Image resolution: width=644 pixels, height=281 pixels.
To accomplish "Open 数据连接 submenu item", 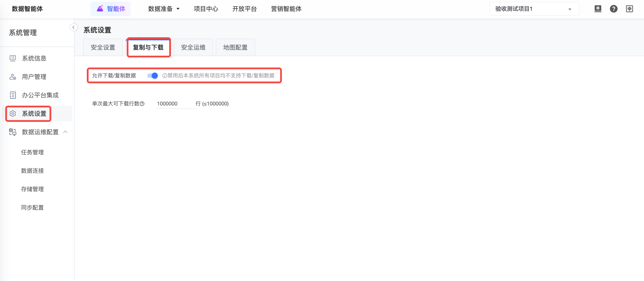I will (32, 171).
